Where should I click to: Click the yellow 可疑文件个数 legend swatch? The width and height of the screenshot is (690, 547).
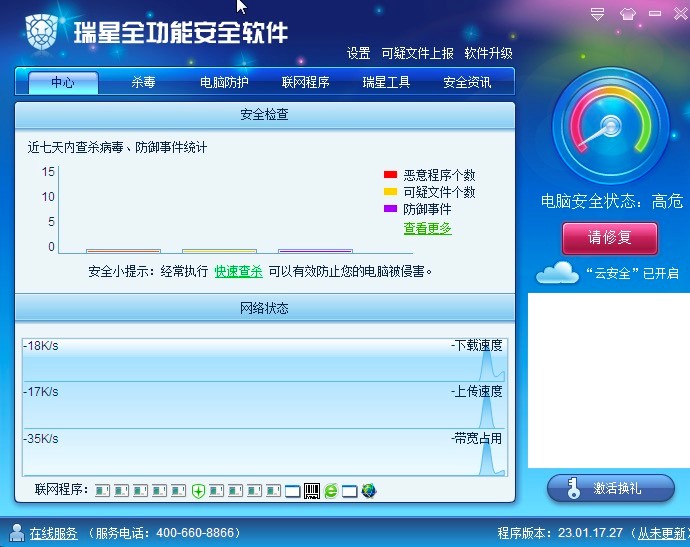[390, 191]
